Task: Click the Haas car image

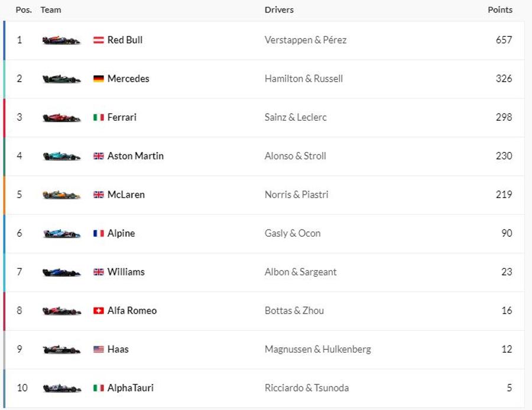Action: tap(61, 350)
